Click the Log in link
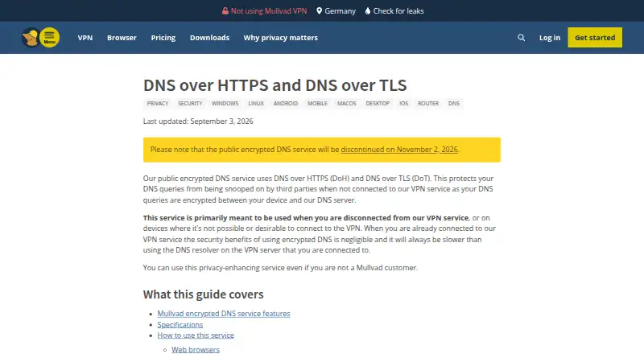This screenshot has width=644, height=354. 550,37
